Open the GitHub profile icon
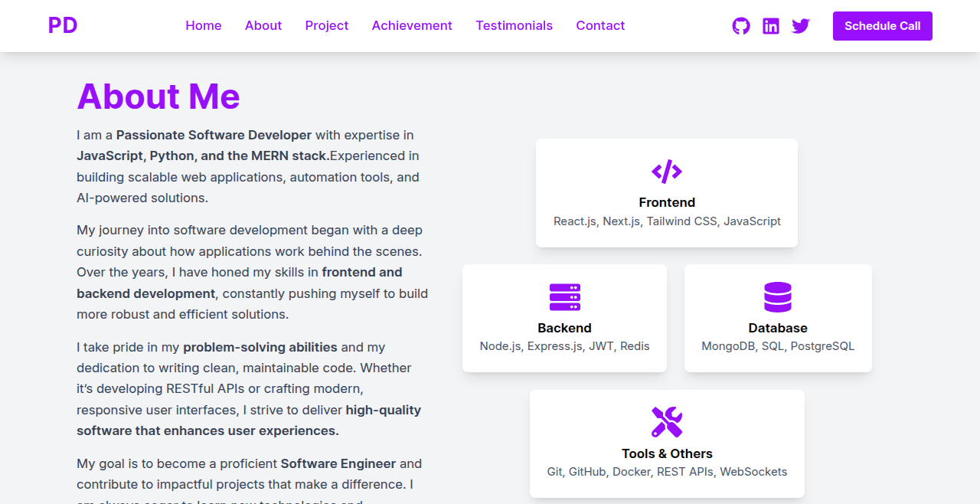Screen dimensions: 980x504 click(741, 26)
